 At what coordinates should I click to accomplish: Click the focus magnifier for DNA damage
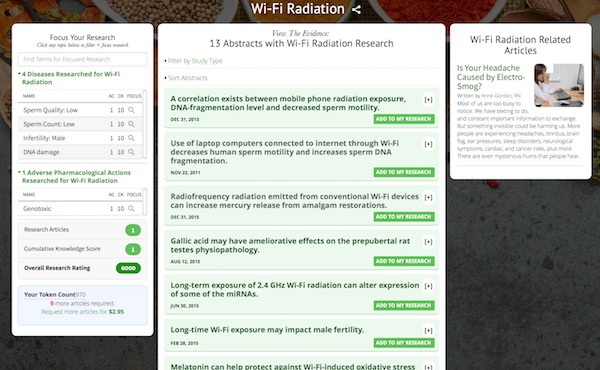(x=131, y=152)
